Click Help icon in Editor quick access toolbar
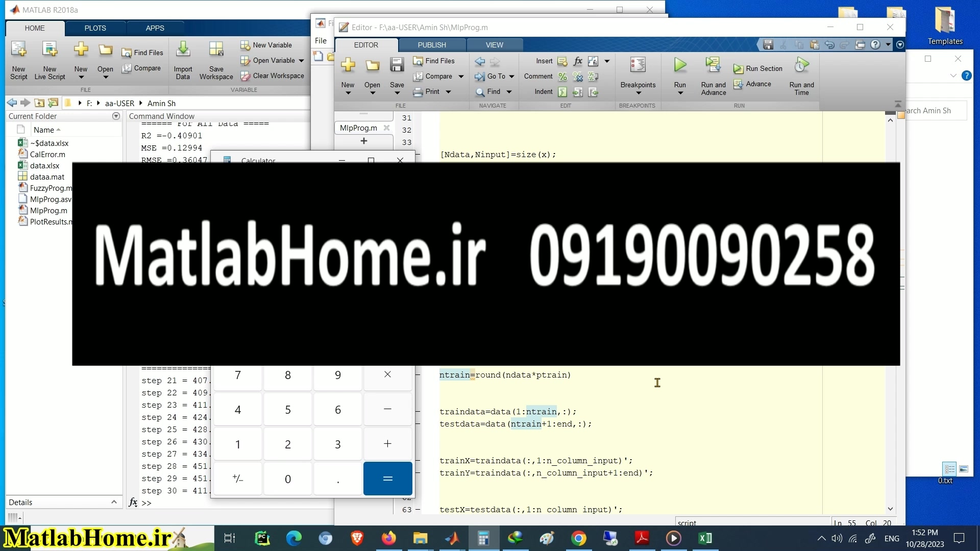Image resolution: width=980 pixels, height=551 pixels. click(875, 45)
